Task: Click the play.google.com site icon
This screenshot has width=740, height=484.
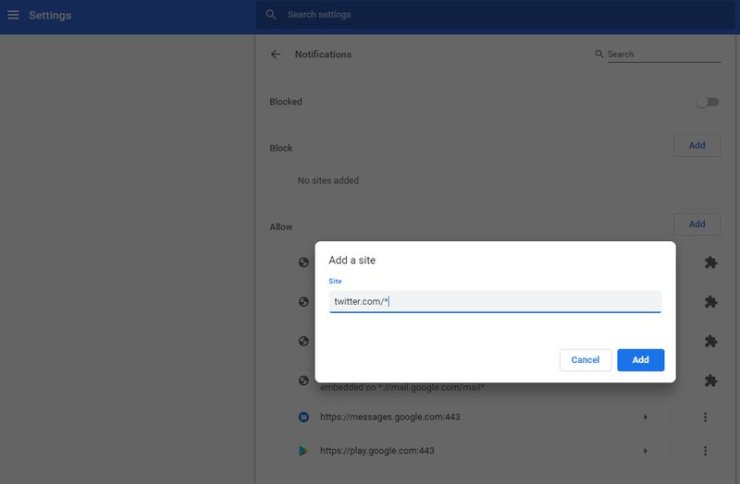Action: [x=303, y=451]
